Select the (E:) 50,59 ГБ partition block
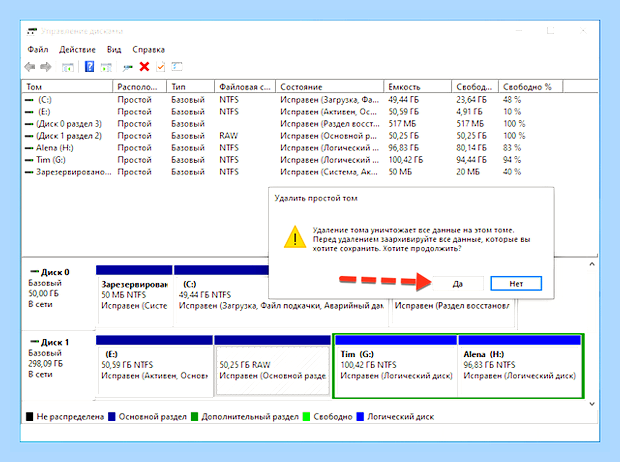 click(x=155, y=365)
